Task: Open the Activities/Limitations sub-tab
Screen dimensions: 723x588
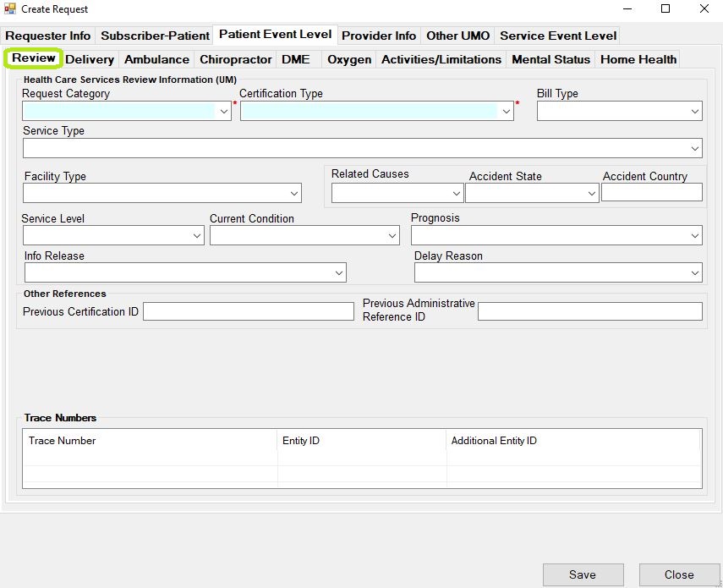Action: coord(441,59)
